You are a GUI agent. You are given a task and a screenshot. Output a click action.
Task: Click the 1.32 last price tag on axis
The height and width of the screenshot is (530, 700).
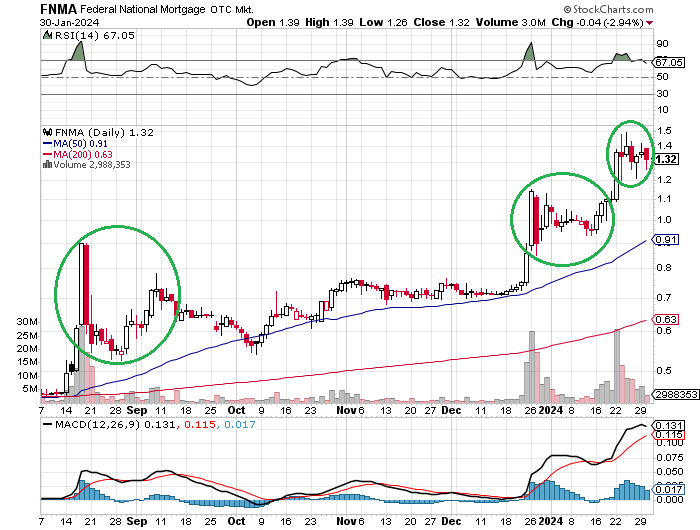click(x=667, y=159)
